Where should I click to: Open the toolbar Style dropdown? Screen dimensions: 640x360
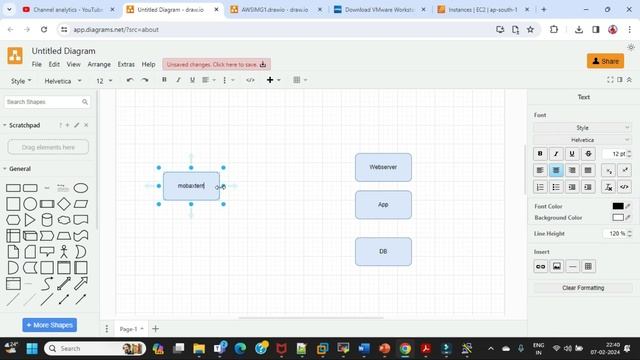click(x=21, y=81)
